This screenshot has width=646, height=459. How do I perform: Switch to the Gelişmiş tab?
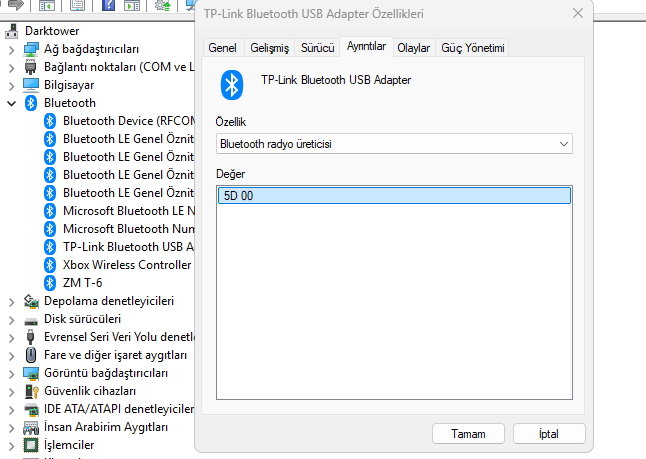269,48
